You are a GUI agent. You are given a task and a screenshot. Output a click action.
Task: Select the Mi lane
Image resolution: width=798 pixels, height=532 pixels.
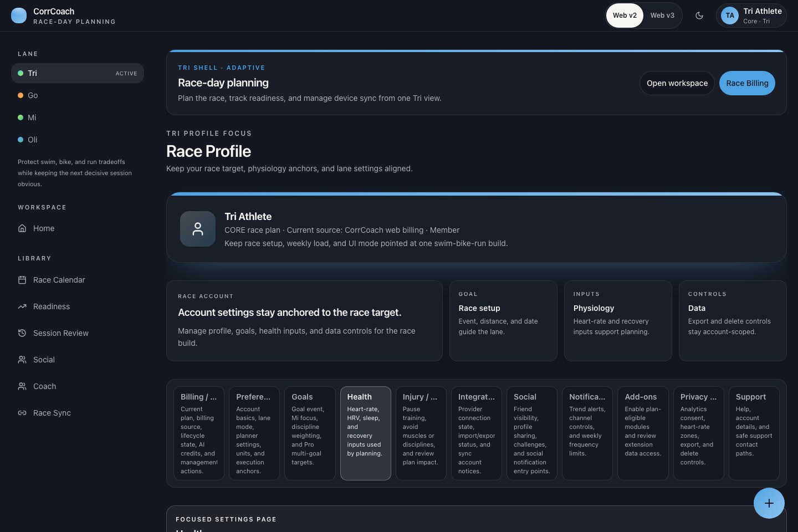pyautogui.click(x=78, y=117)
